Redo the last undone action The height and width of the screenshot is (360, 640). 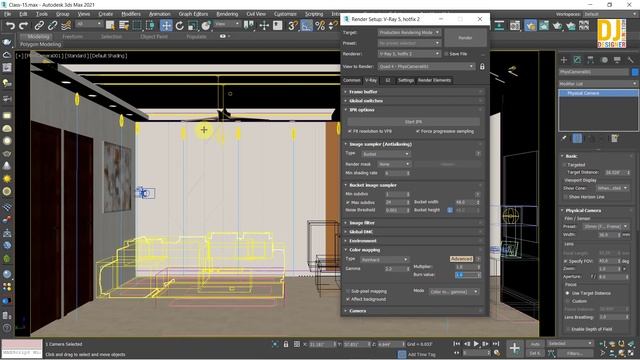24,26
